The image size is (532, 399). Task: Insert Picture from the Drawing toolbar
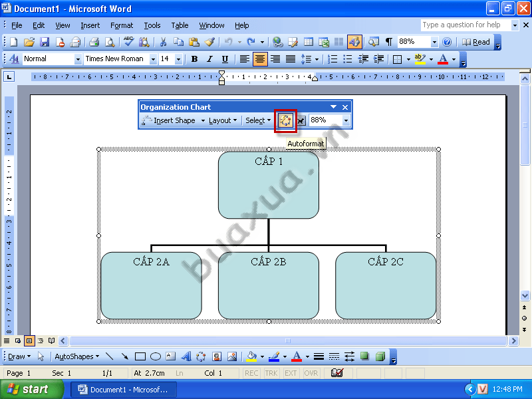click(x=232, y=356)
